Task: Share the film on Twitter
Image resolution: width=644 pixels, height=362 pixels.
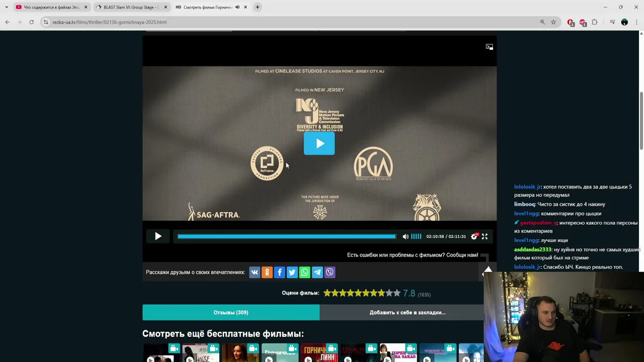Action: pyautogui.click(x=292, y=272)
